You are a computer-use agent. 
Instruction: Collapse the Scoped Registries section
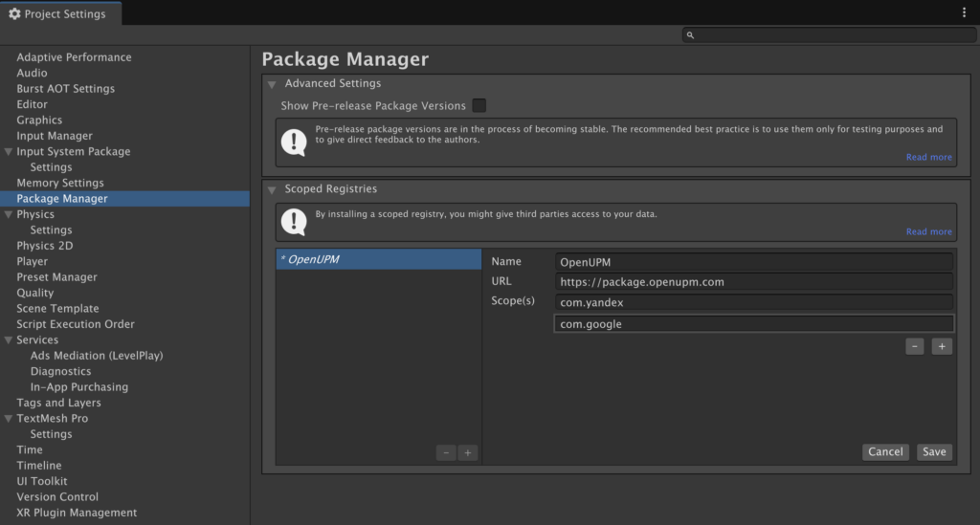click(x=272, y=189)
